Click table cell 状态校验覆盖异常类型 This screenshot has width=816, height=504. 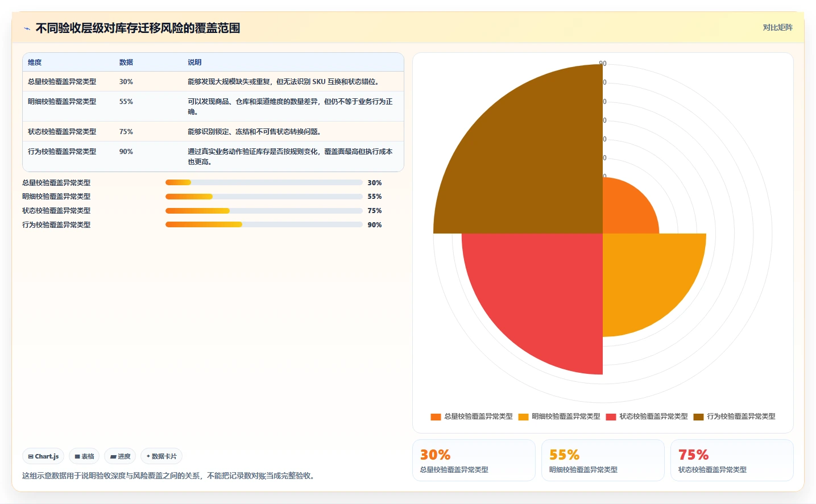62,132
